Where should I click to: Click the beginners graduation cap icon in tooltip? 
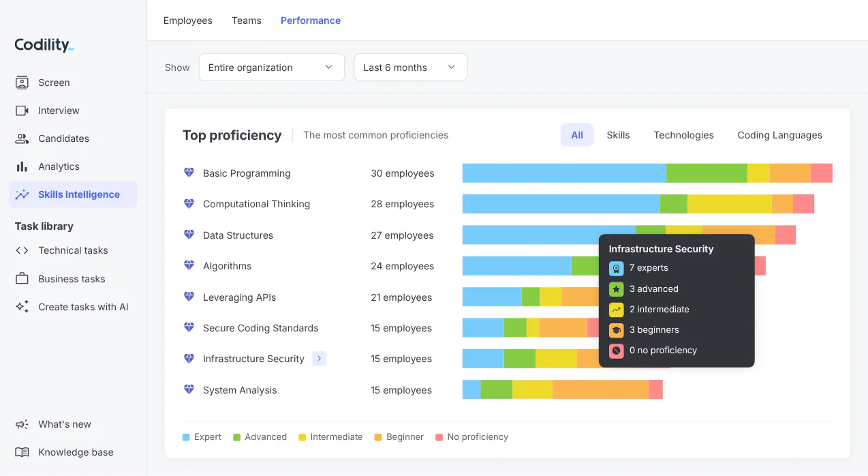(616, 329)
